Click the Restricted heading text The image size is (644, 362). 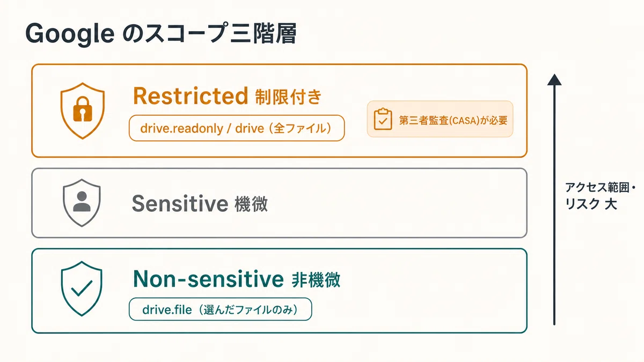pos(191,96)
